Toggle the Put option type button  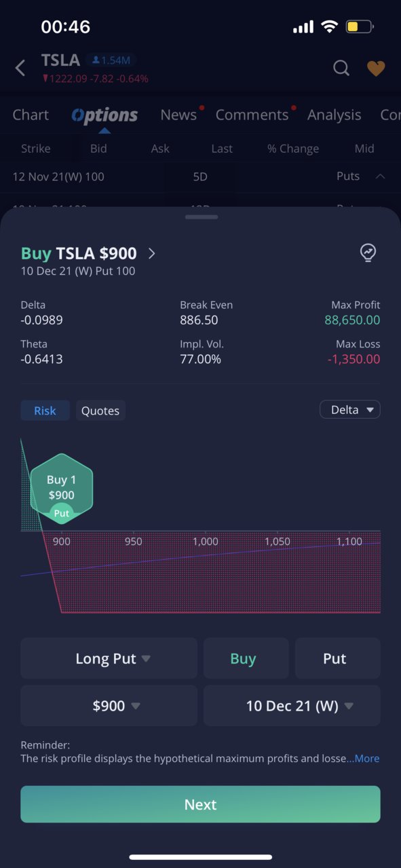(337, 658)
